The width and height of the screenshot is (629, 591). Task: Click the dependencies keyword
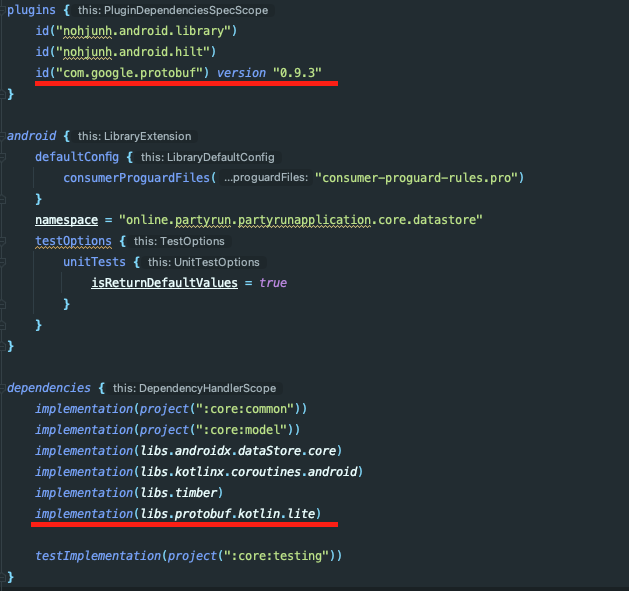(49, 388)
